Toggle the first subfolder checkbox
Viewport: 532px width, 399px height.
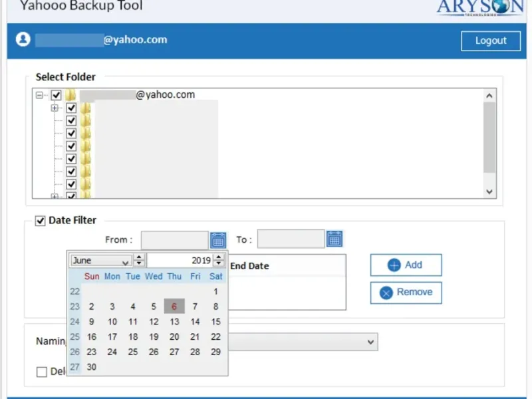coord(71,108)
